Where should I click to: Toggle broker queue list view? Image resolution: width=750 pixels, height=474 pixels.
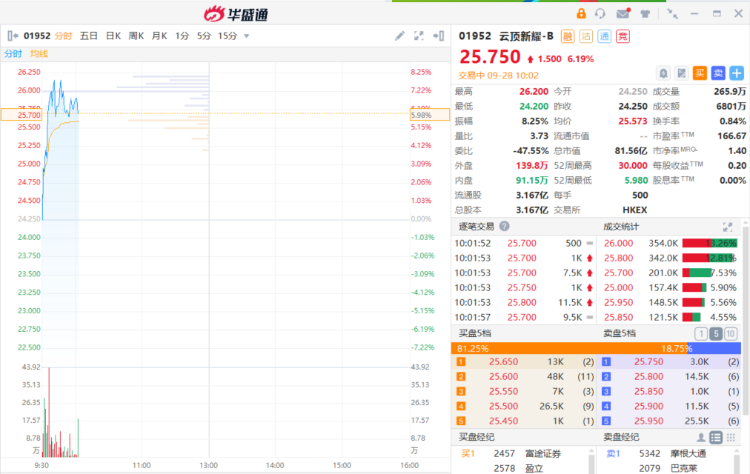(717, 437)
